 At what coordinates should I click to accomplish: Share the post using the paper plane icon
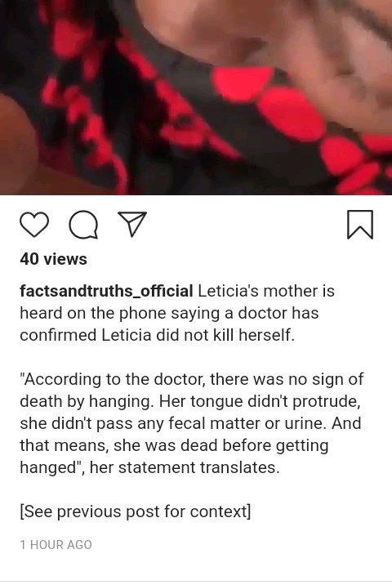pos(132,224)
